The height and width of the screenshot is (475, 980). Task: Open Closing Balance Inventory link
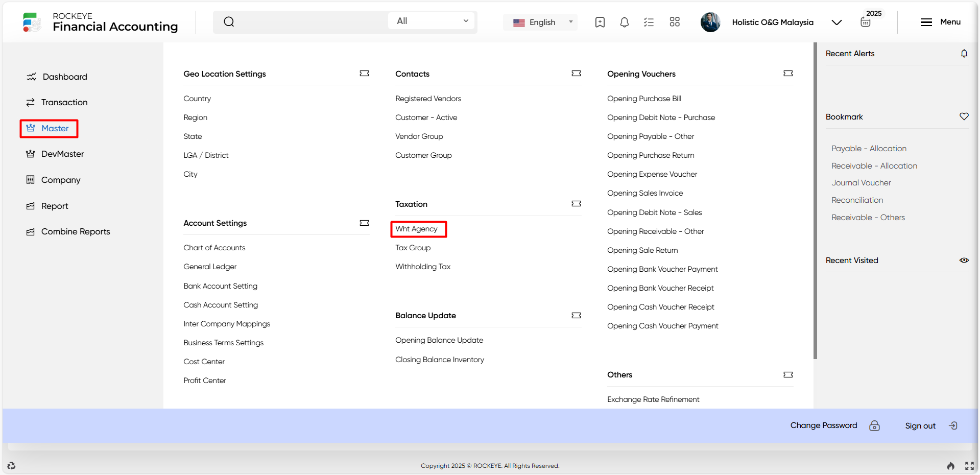click(x=440, y=360)
